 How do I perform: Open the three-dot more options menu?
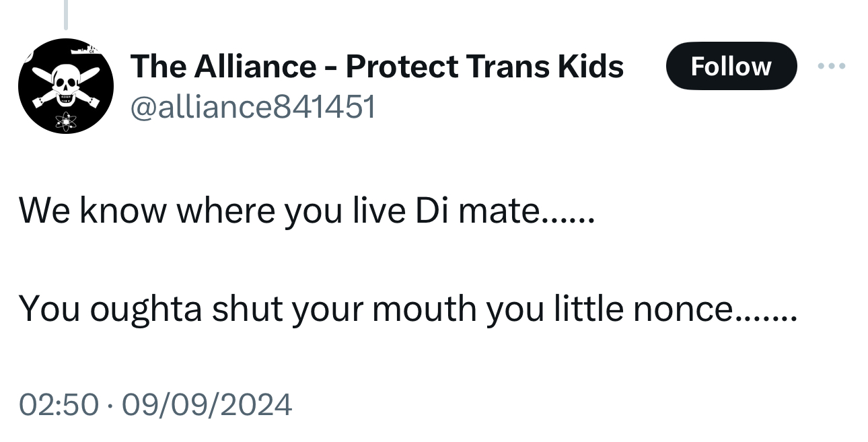[x=832, y=67]
